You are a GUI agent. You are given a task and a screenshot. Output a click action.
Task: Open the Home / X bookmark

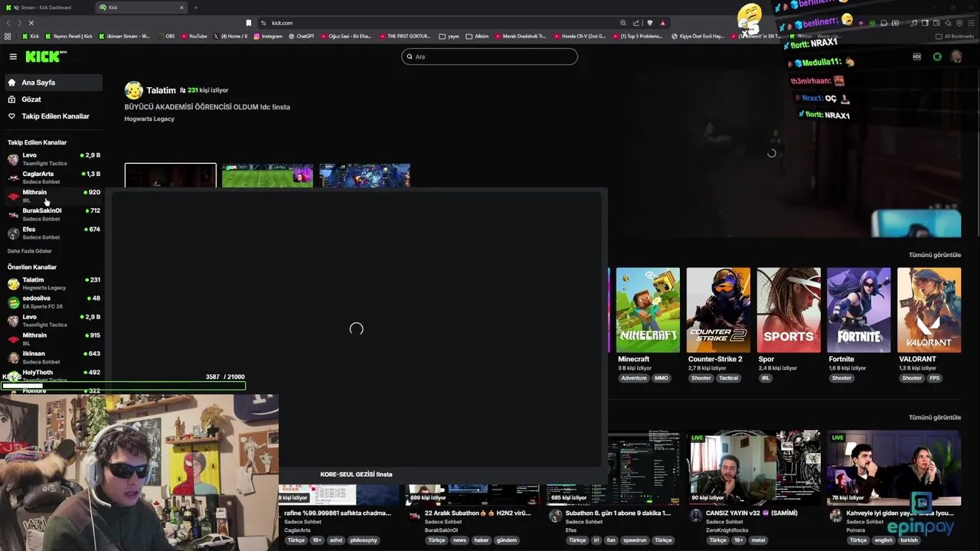[230, 36]
